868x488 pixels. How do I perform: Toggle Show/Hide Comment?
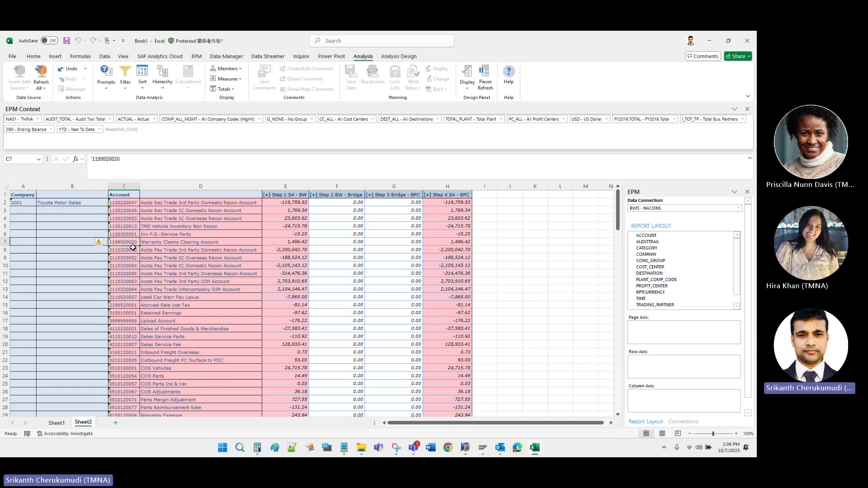pos(307,89)
